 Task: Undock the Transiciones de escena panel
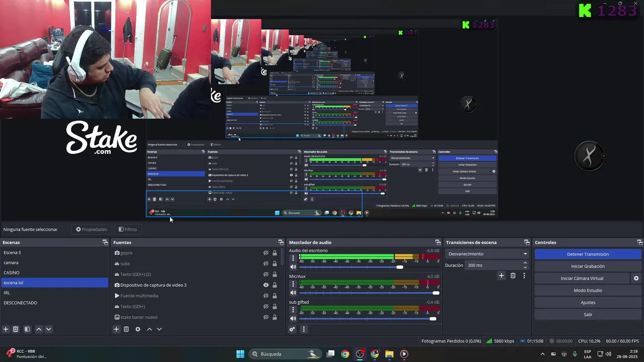tap(527, 242)
